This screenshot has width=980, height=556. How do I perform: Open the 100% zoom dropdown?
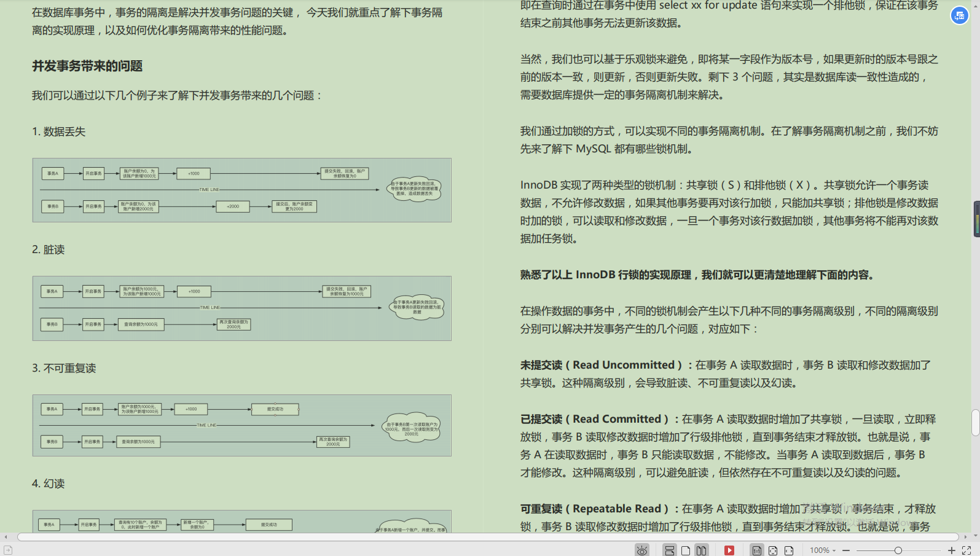[x=823, y=550]
